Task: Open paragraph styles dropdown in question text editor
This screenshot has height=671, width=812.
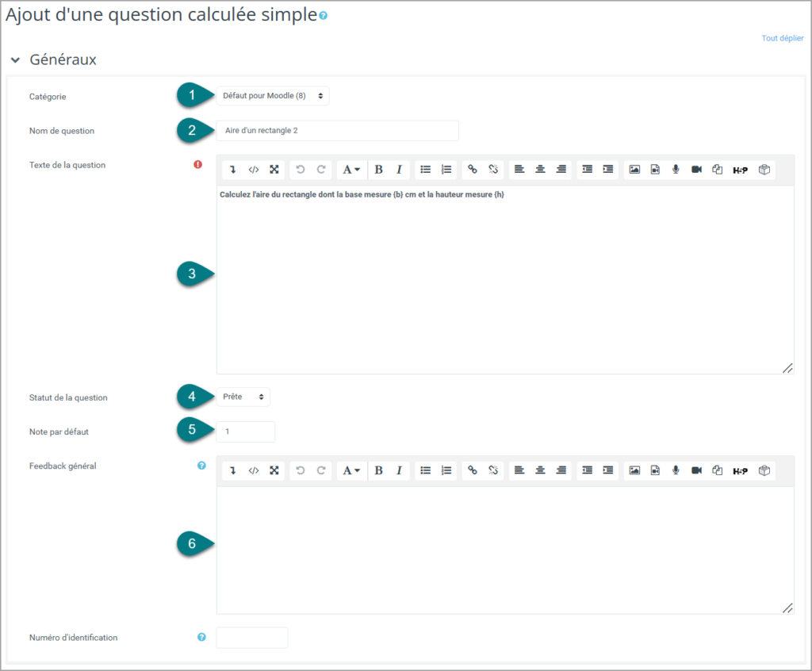Action: 351,170
